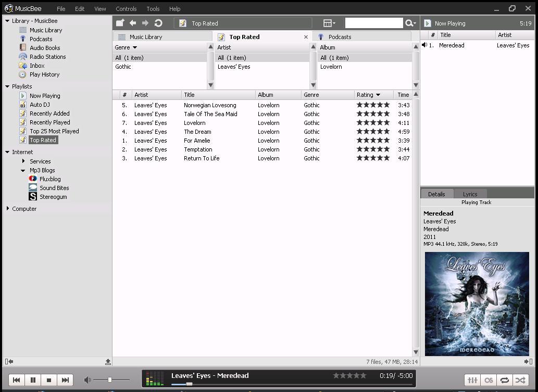This screenshot has height=392, width=538.
Task: Collapse the Playlists section
Action: [7, 86]
